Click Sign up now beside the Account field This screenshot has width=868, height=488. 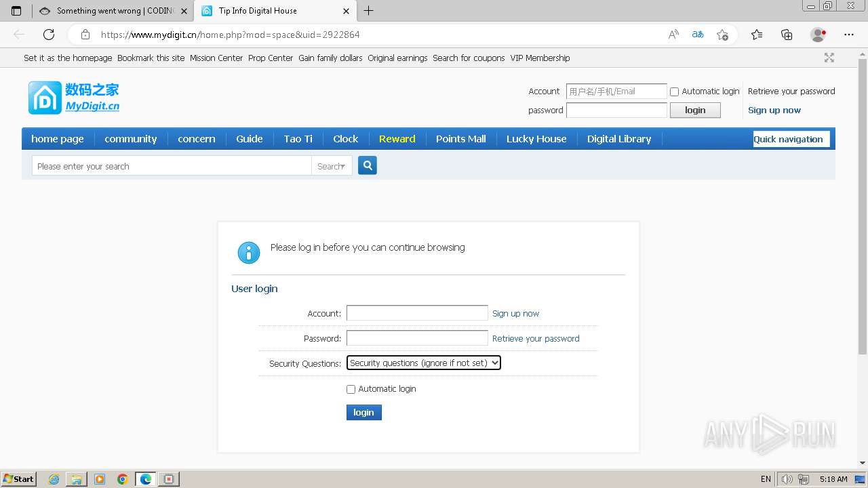pos(515,313)
